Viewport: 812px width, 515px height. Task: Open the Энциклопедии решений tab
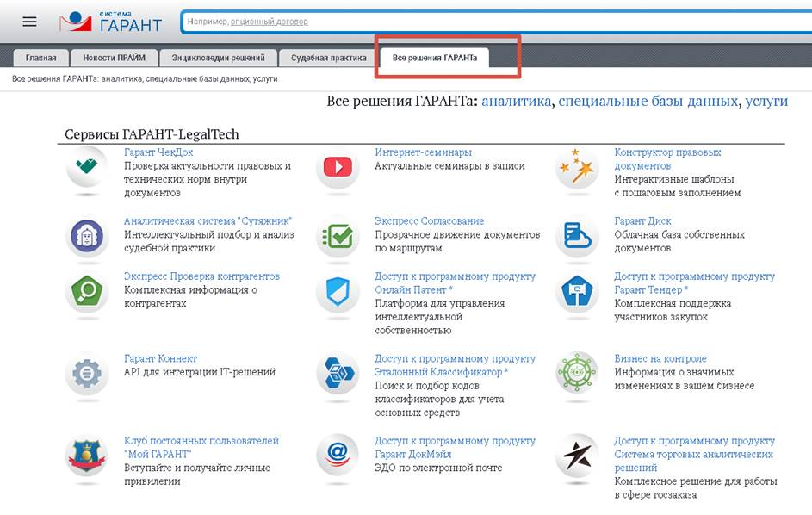coord(218,58)
